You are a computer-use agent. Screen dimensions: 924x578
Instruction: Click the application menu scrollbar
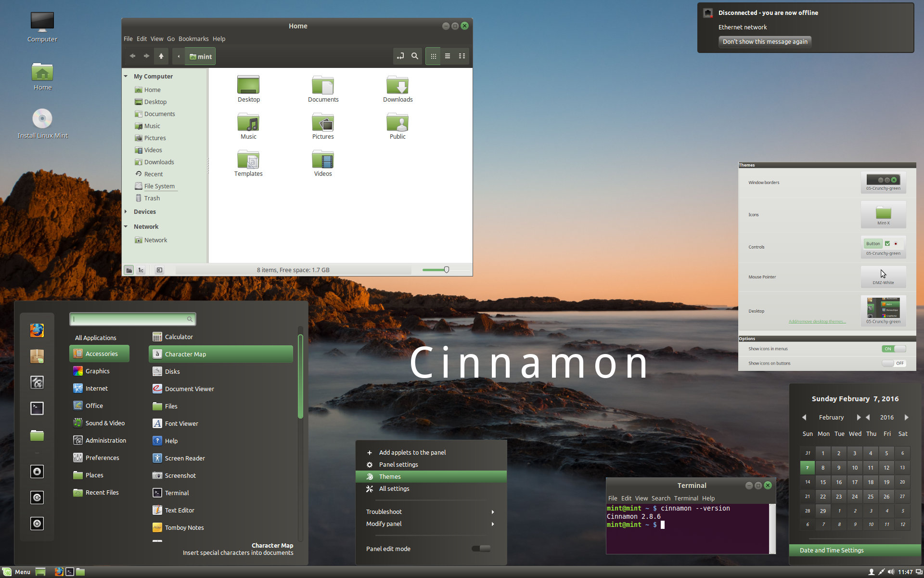(x=300, y=376)
